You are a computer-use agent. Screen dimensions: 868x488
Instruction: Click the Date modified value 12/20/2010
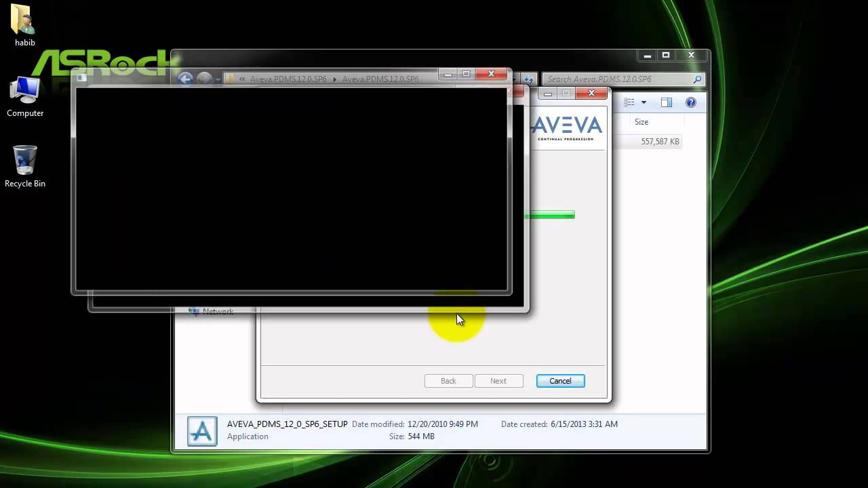click(442, 424)
